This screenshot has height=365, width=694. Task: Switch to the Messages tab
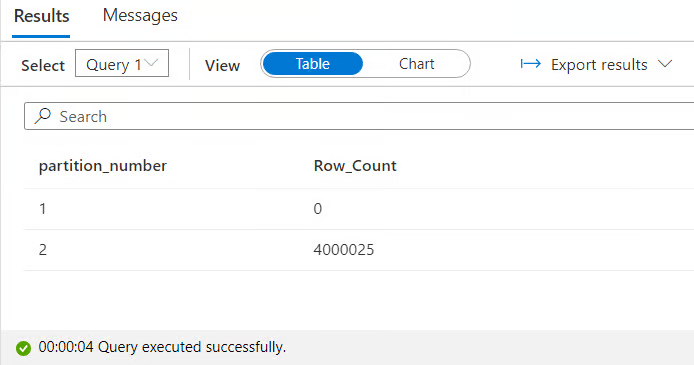coord(140,16)
